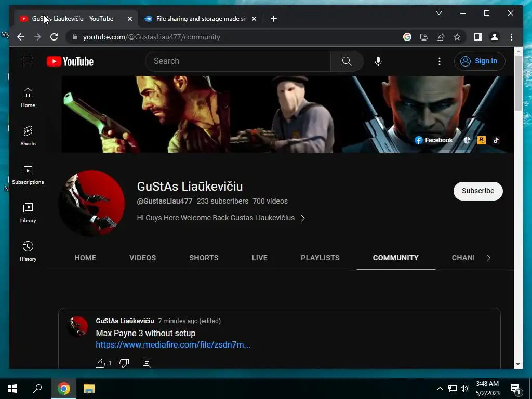Open the tab search dropdown arrow
Viewport: 532px width, 399px height.
(x=438, y=13)
